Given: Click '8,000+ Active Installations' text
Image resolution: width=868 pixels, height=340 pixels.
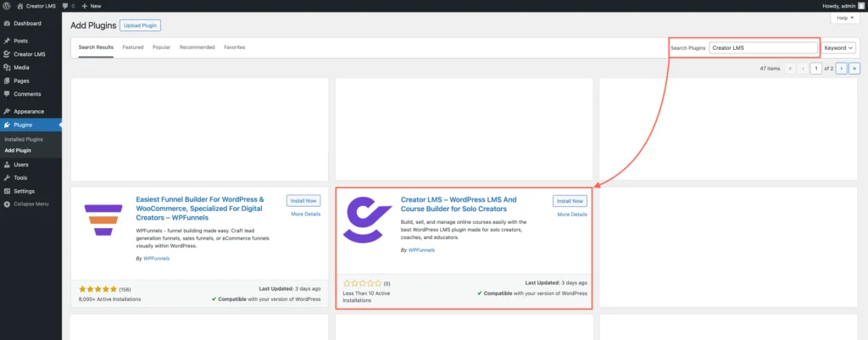Looking at the screenshot, I should pyautogui.click(x=109, y=299).
